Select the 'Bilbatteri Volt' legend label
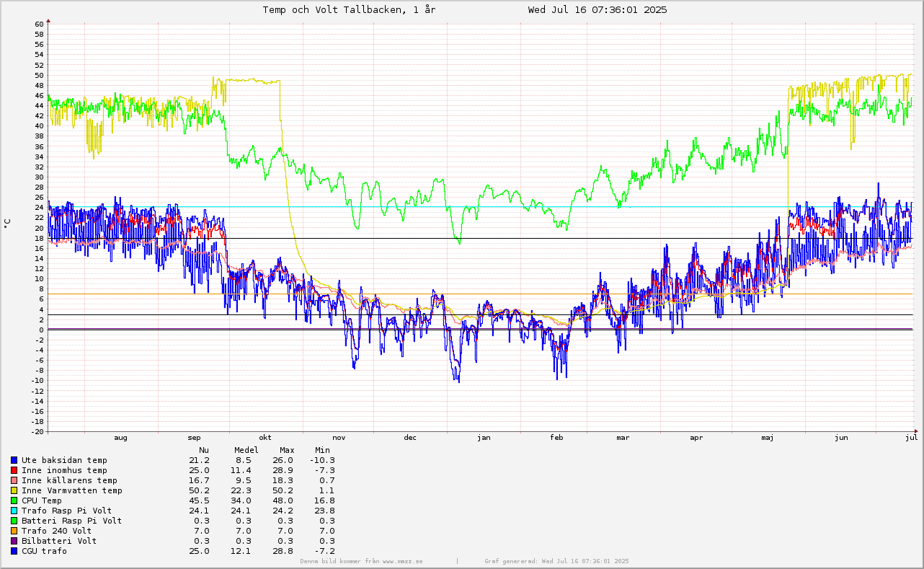This screenshot has height=569, width=924. click(59, 541)
